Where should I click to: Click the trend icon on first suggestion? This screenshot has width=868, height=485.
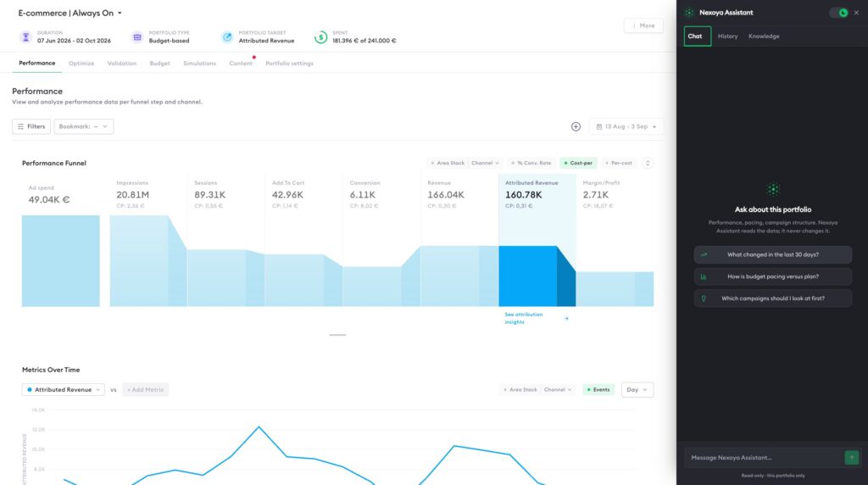click(x=704, y=254)
